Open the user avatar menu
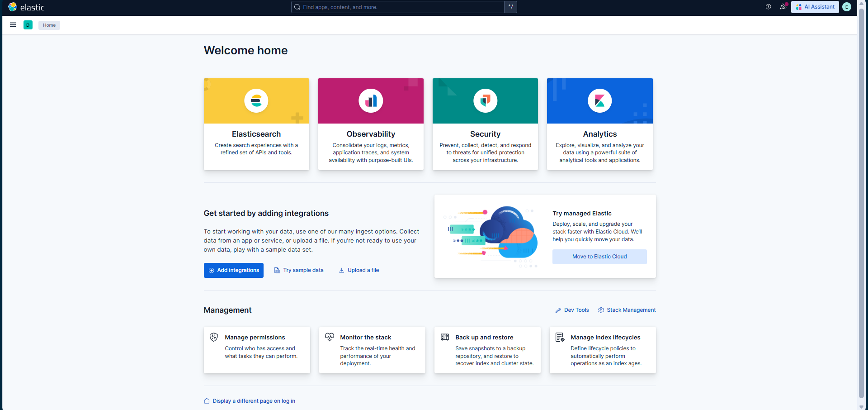Image resolution: width=868 pixels, height=410 pixels. pos(847,7)
